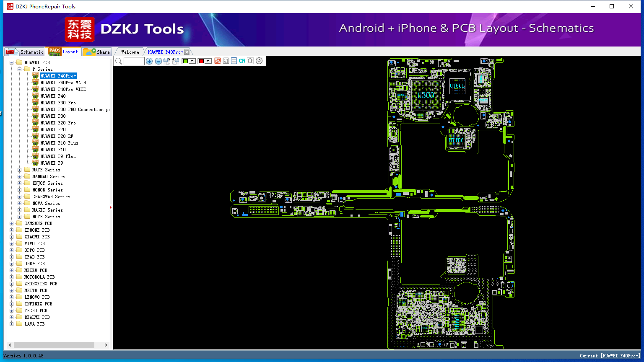644x362 pixels.
Task: Open the Share tab
Action: [x=96, y=52]
